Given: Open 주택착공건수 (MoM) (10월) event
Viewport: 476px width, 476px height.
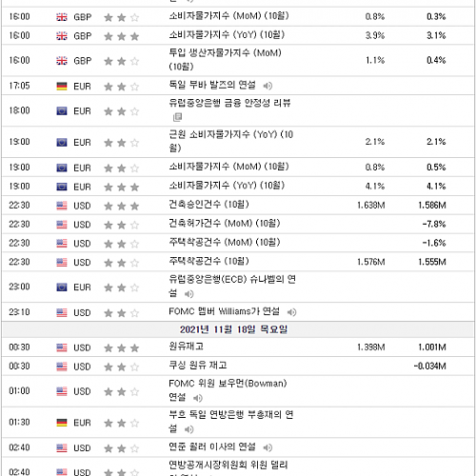Looking at the screenshot, I should coord(225,243).
